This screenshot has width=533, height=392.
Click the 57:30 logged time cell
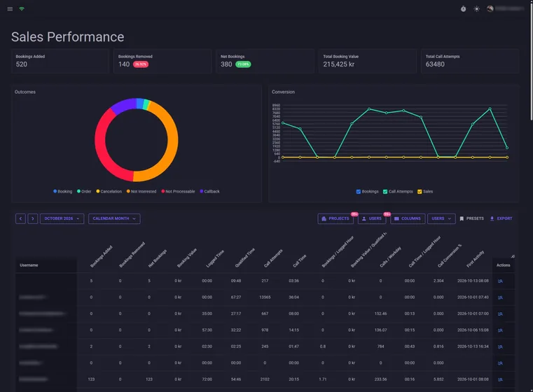(207, 330)
